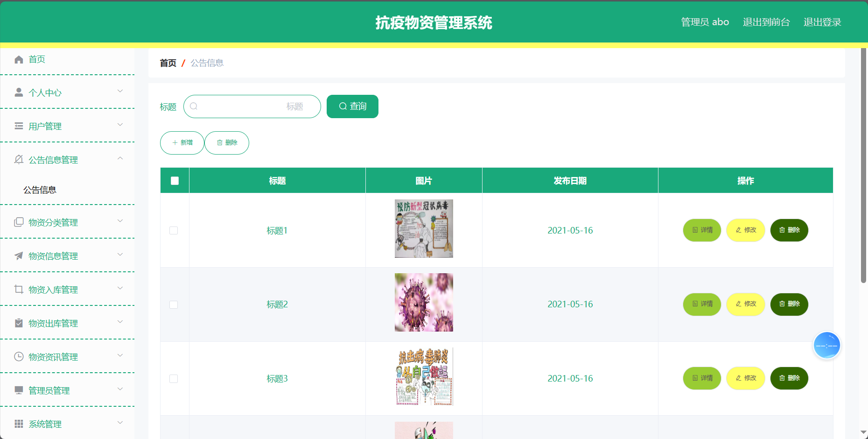Collapse the 公告信息管理 menu chevron

[120, 159]
